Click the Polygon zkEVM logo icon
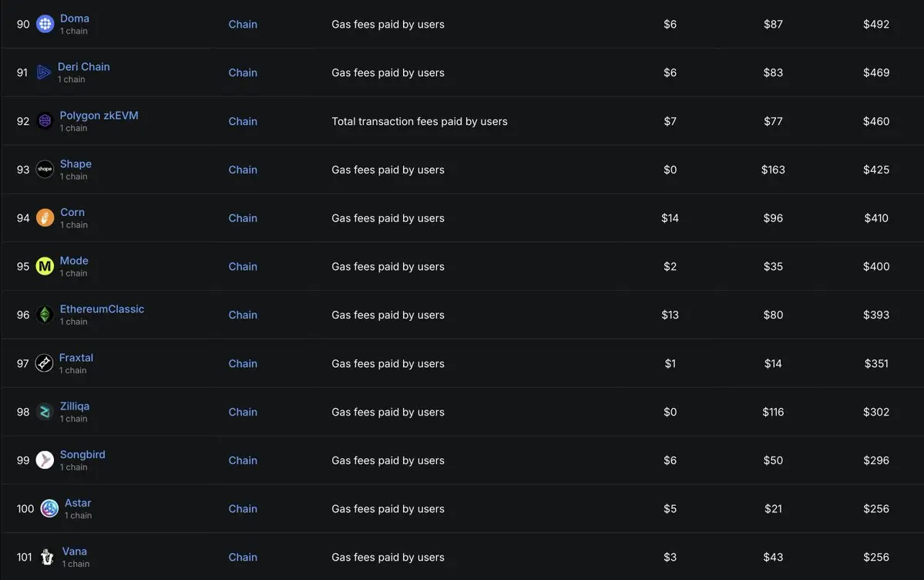 45,121
